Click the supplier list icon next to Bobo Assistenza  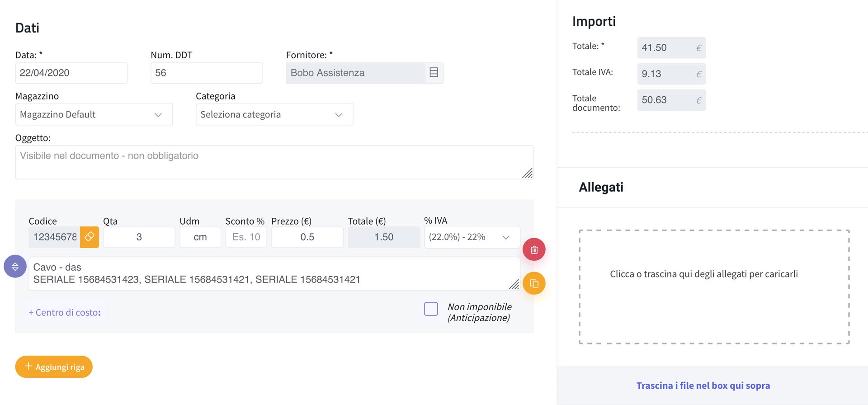(434, 73)
